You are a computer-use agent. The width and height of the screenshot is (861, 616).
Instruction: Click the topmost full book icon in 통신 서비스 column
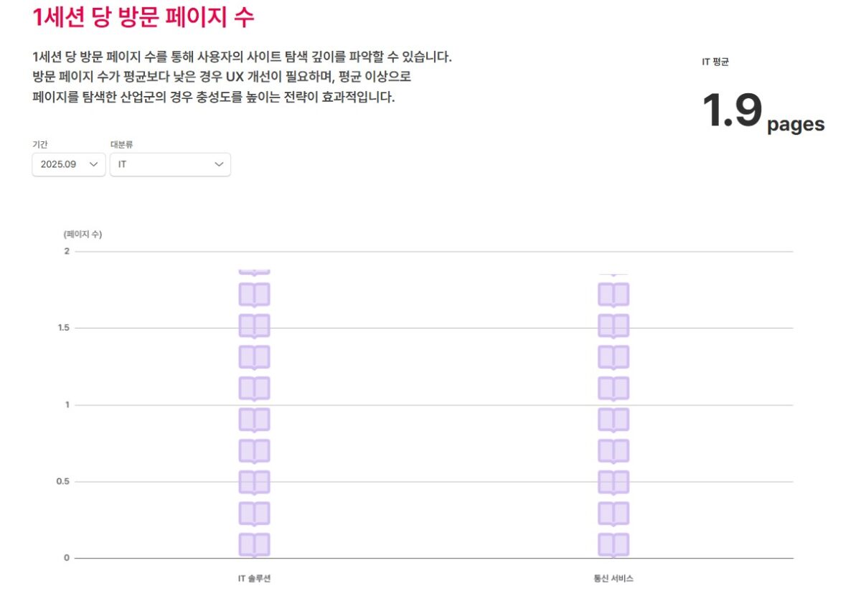pos(613,295)
